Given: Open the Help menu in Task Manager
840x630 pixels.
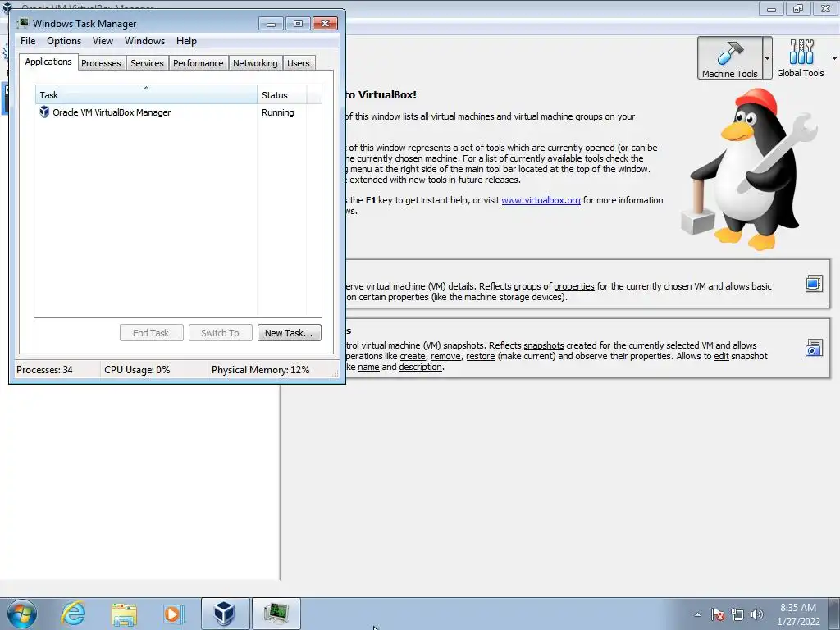Looking at the screenshot, I should (186, 41).
